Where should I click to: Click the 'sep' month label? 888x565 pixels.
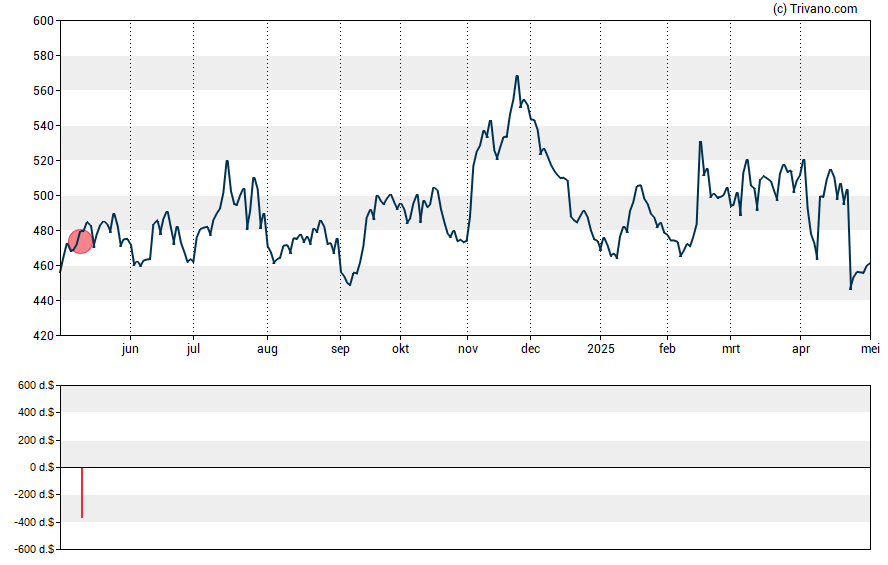(340, 349)
